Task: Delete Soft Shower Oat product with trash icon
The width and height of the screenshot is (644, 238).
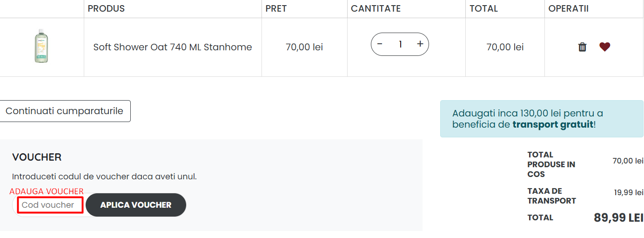Action: point(582,47)
